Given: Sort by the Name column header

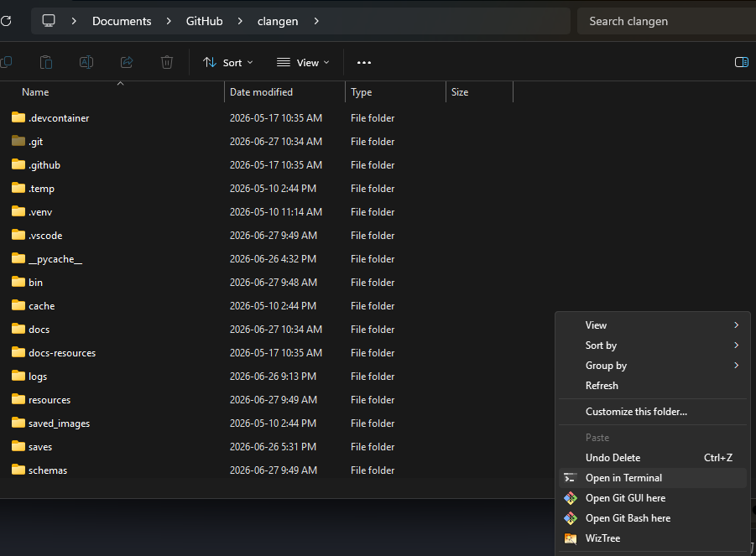Looking at the screenshot, I should coord(35,92).
